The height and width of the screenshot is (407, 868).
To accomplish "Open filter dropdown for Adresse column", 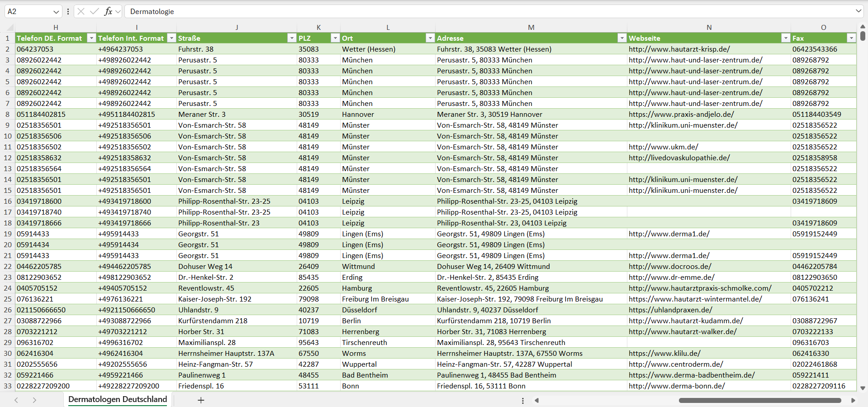I will point(622,38).
